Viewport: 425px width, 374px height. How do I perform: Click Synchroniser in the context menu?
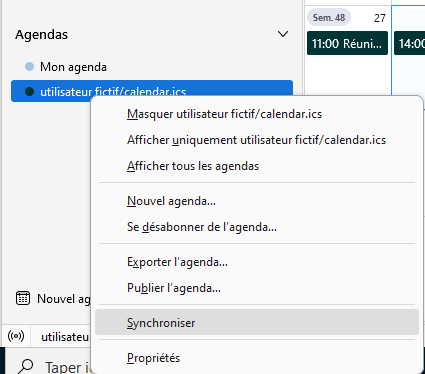[x=257, y=322]
